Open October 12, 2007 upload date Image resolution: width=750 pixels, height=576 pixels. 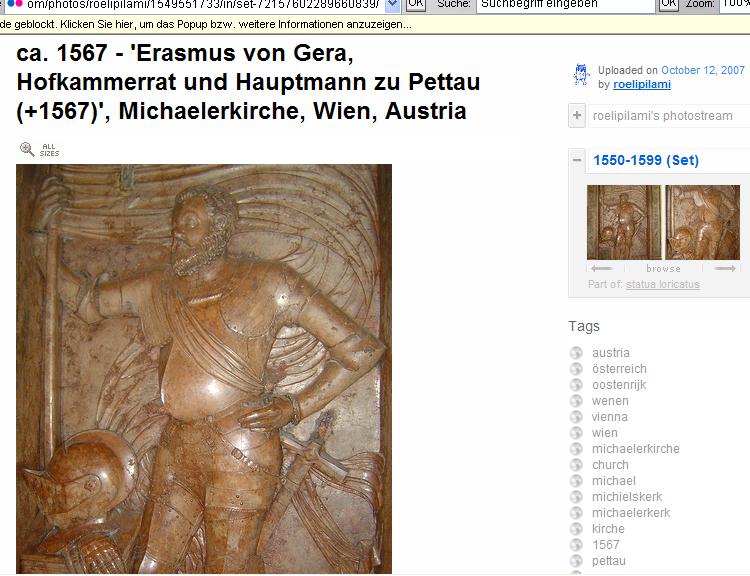[x=703, y=70]
